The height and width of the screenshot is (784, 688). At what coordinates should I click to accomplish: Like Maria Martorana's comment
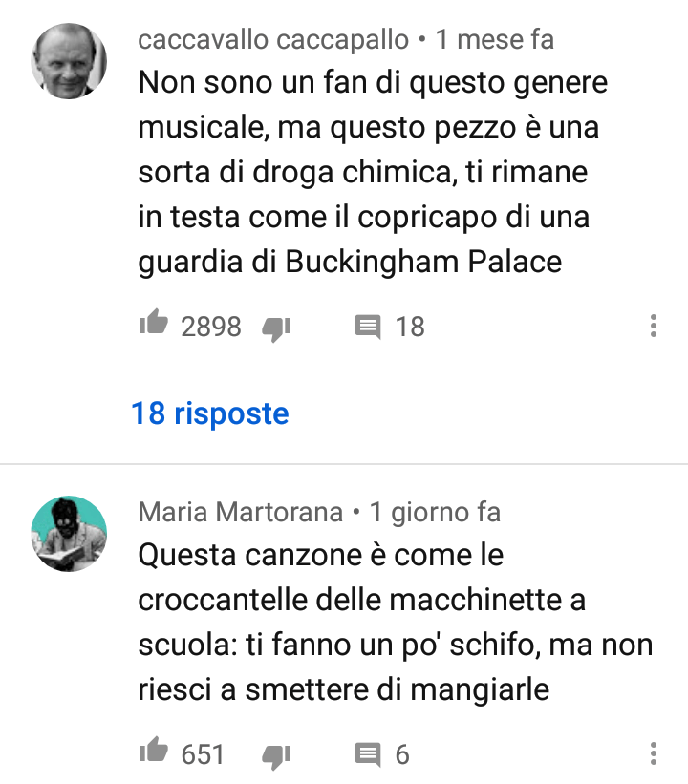click(x=153, y=751)
